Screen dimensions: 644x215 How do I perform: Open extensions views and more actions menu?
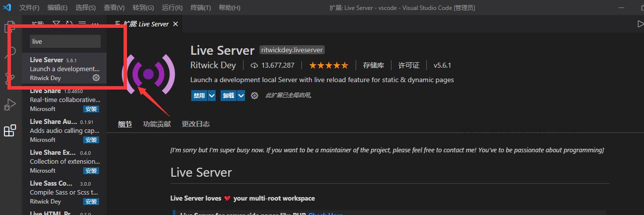[x=95, y=23]
